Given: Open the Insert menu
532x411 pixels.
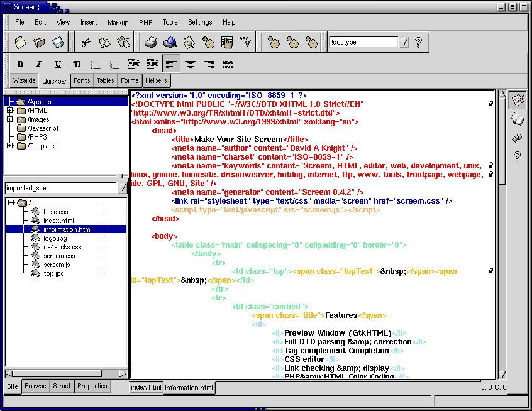Looking at the screenshot, I should (89, 23).
